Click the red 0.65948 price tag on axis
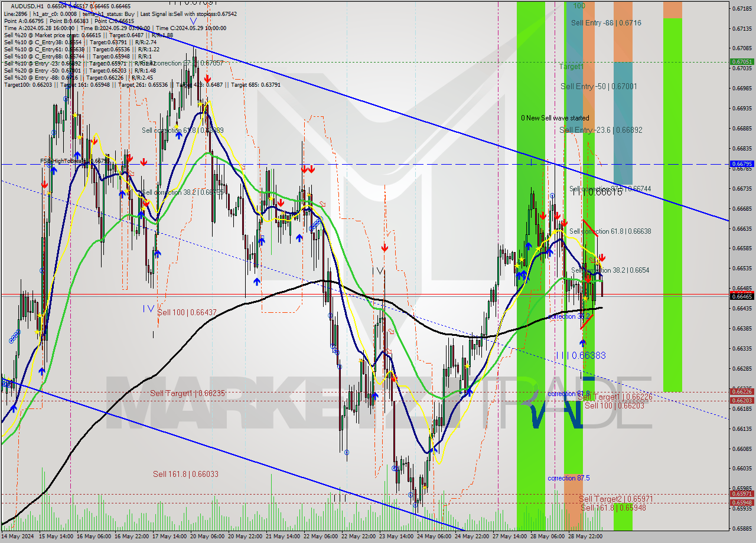The height and width of the screenshot is (543, 756). click(742, 503)
